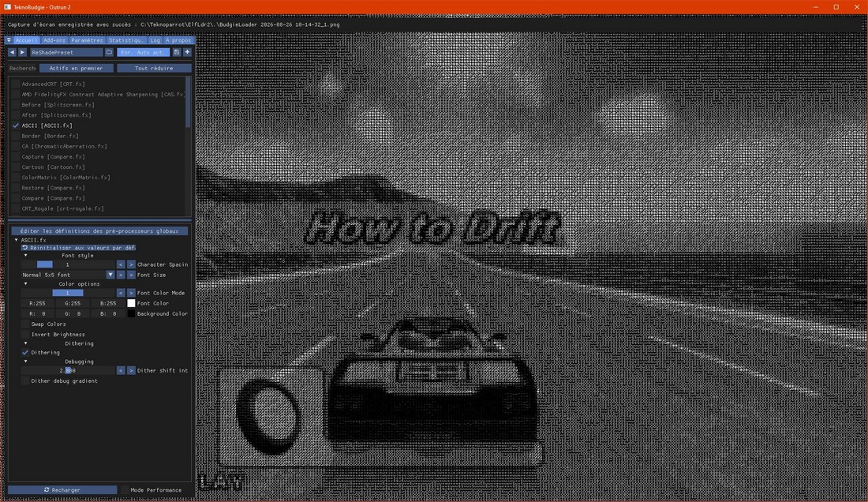Click Background Color B: 0 value

108,314
